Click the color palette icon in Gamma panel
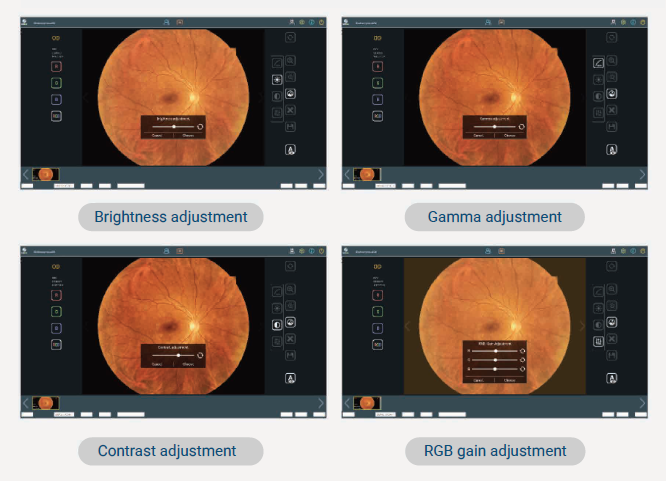Viewport: 666px width, 481px height. click(x=612, y=93)
